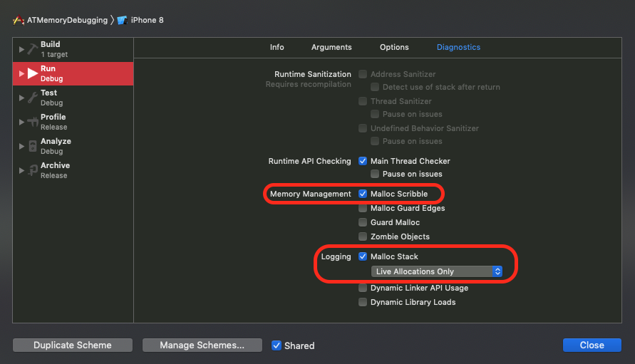Enable the Guard Malloc checkbox
This screenshot has width=635, height=364.
[x=363, y=222]
